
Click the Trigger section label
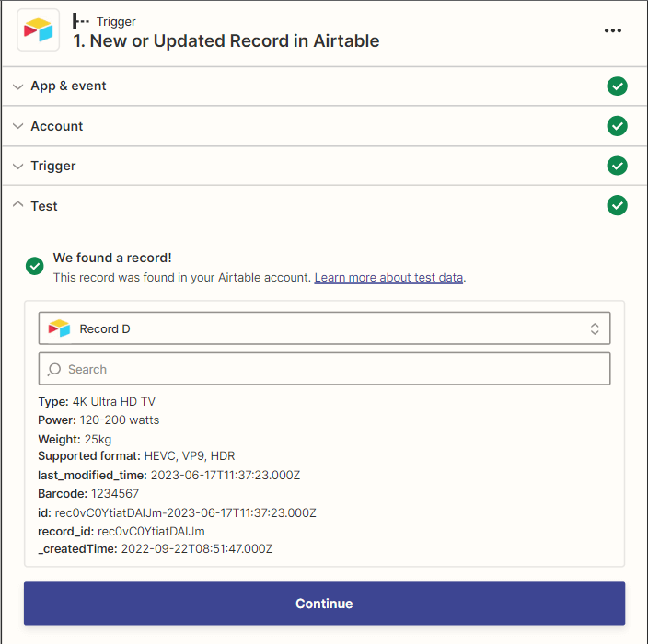[52, 167]
